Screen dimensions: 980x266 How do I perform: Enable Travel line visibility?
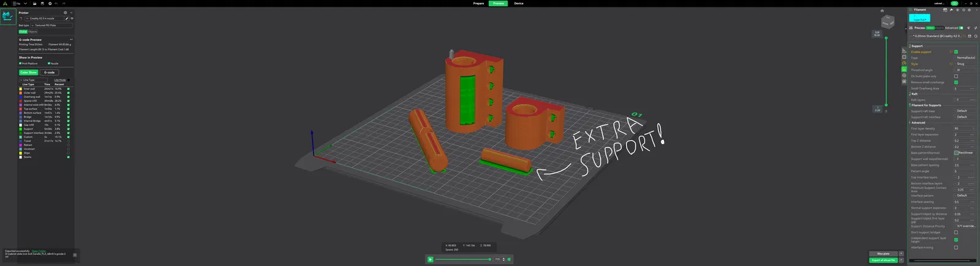click(68, 141)
